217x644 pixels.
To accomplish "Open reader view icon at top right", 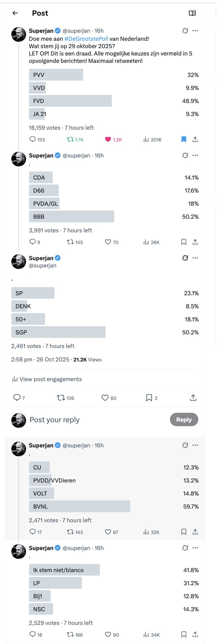I will pos(192,13).
